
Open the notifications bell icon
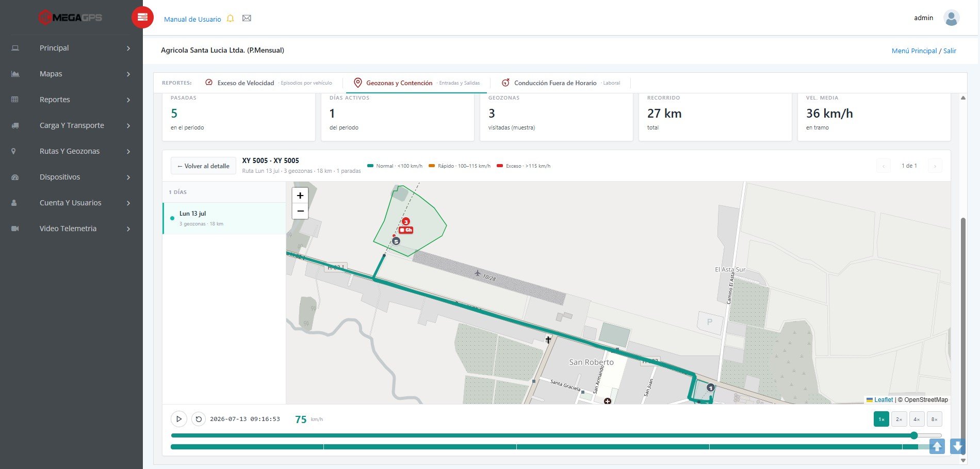231,19
